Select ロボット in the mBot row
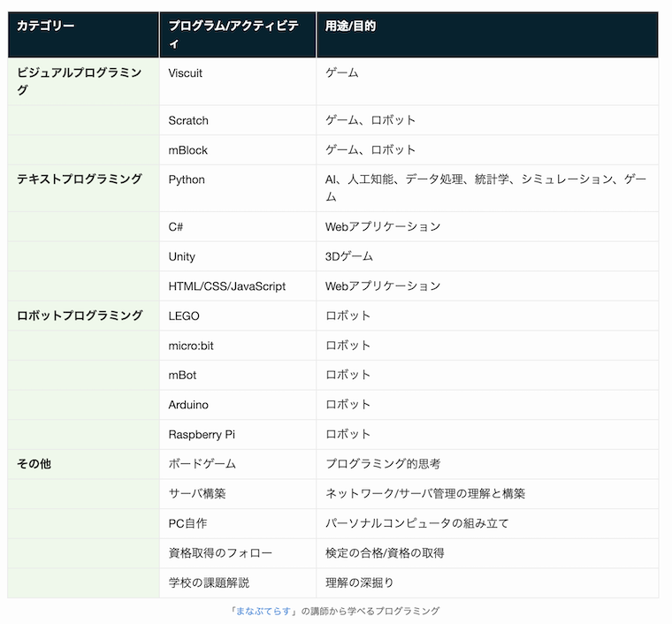 487,375
